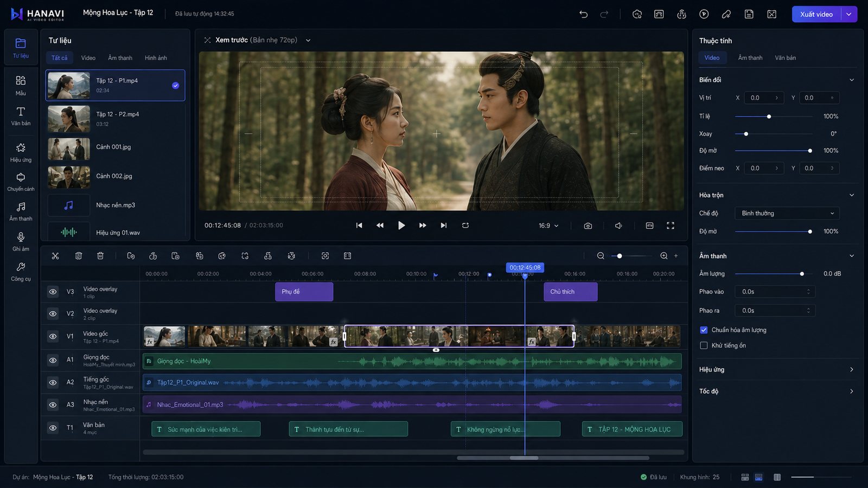The width and height of the screenshot is (868, 488).
Task: Click the redo arrow in top bar
Action: [604, 14]
